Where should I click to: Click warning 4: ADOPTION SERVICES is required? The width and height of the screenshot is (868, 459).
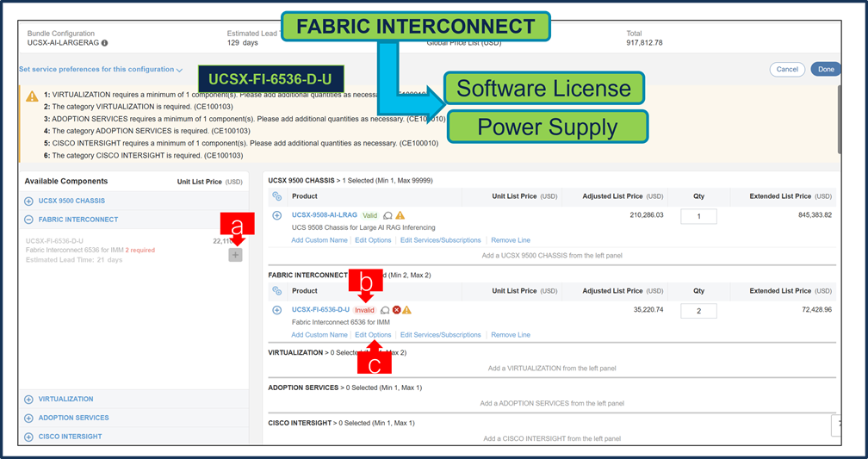point(146,131)
